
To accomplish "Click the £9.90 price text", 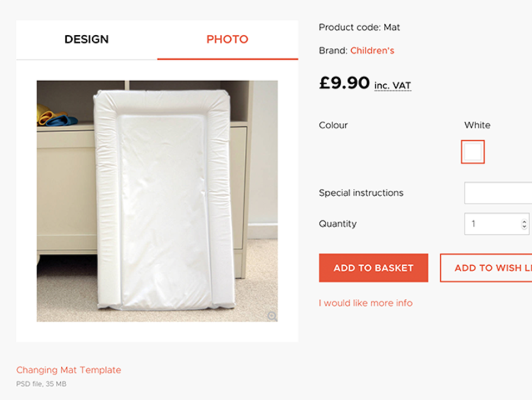I will click(344, 83).
